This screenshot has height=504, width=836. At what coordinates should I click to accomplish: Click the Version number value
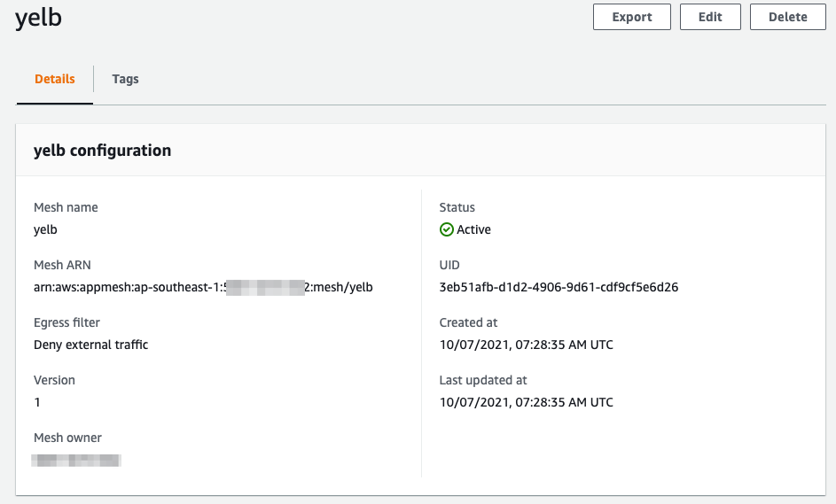[x=37, y=402]
